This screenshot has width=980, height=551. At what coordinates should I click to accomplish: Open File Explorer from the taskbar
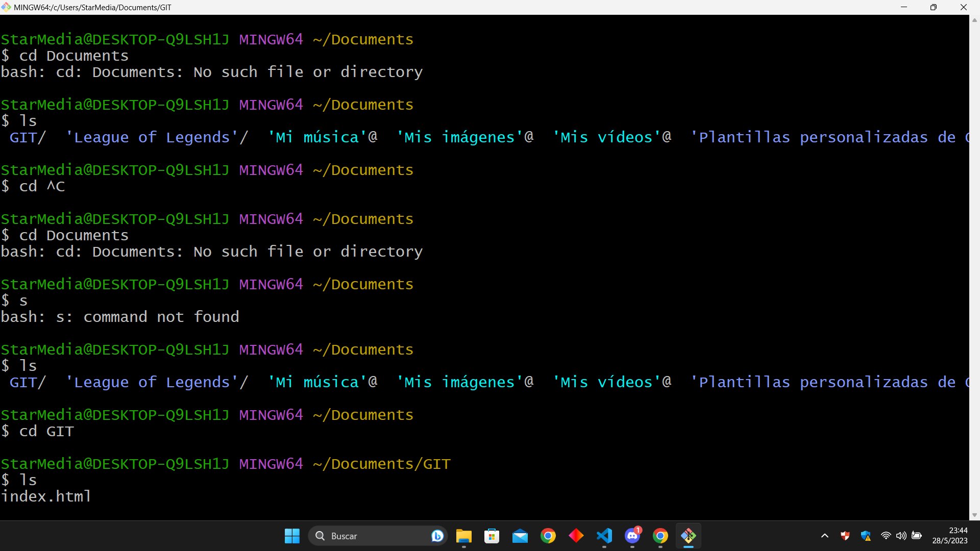point(463,536)
